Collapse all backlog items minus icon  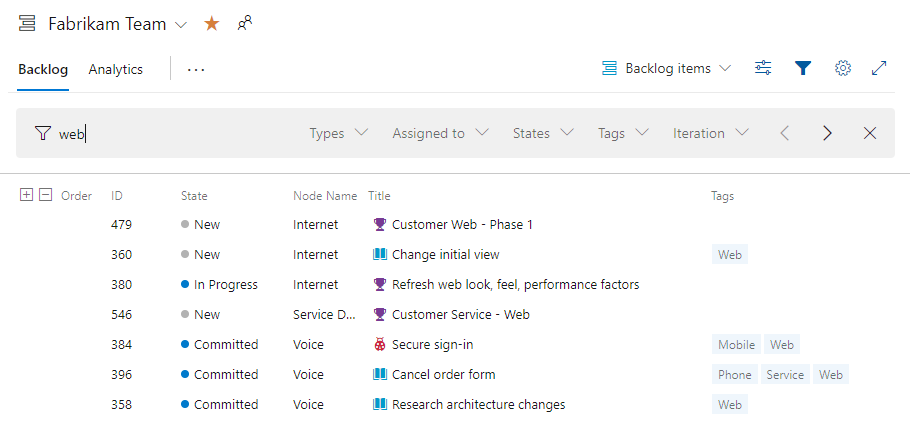point(45,195)
